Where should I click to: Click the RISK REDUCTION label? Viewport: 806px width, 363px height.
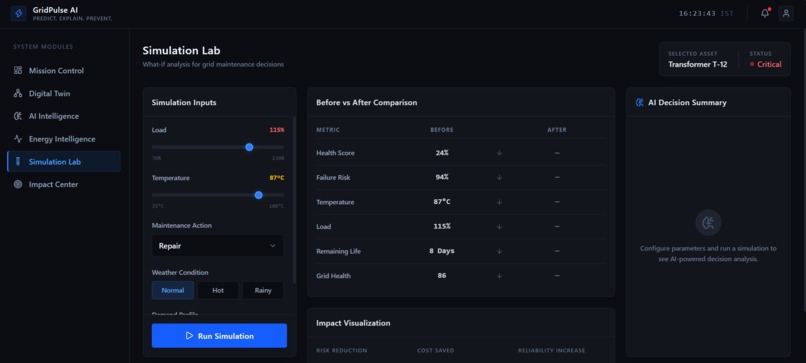click(x=341, y=351)
